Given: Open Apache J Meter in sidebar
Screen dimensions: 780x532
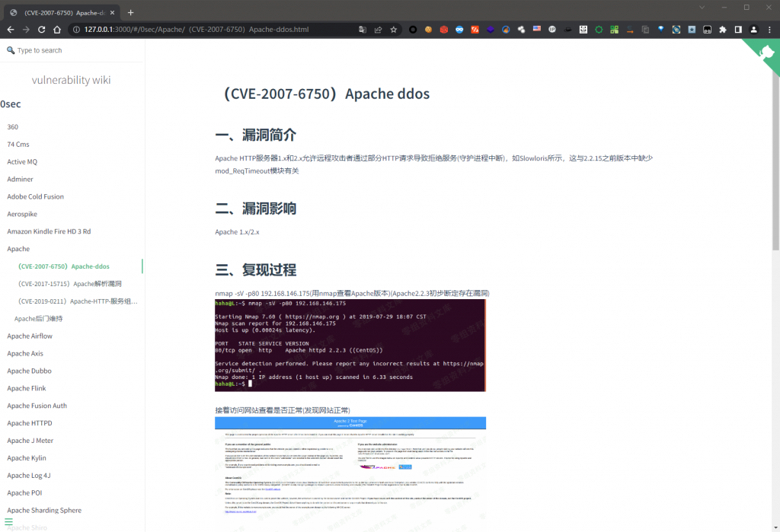Looking at the screenshot, I should point(30,441).
